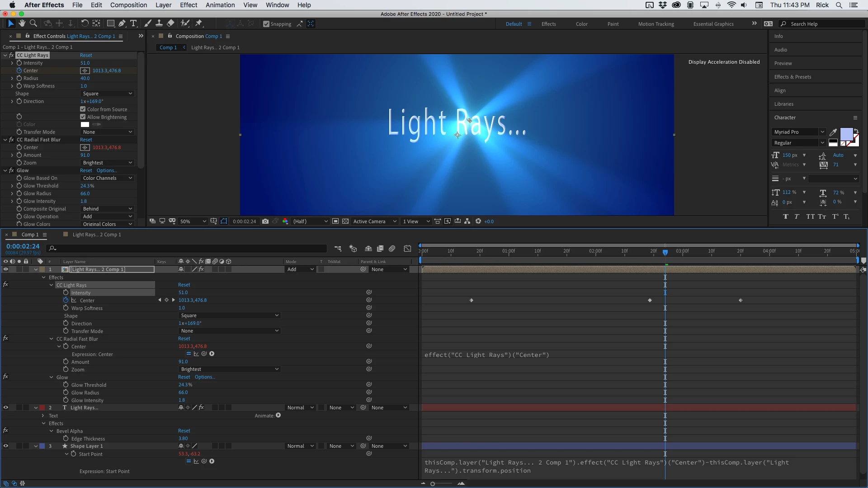Select the Rectangle shape tool
The width and height of the screenshot is (868, 488).
click(x=110, y=23)
